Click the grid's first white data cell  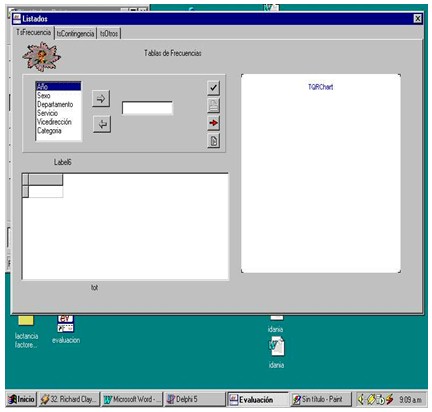pos(46,192)
